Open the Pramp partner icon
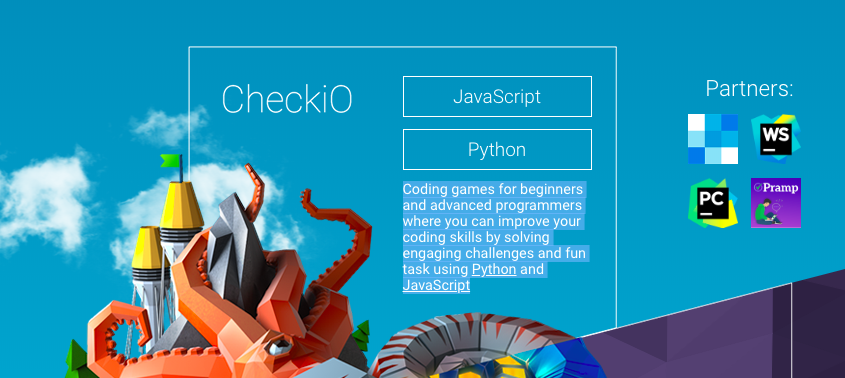Screen dimensions: 845x378 coord(775,203)
